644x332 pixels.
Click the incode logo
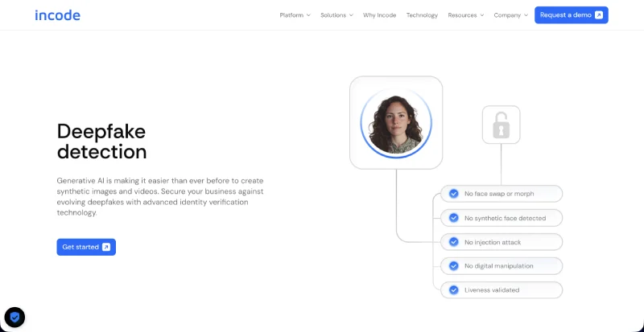coord(57,15)
